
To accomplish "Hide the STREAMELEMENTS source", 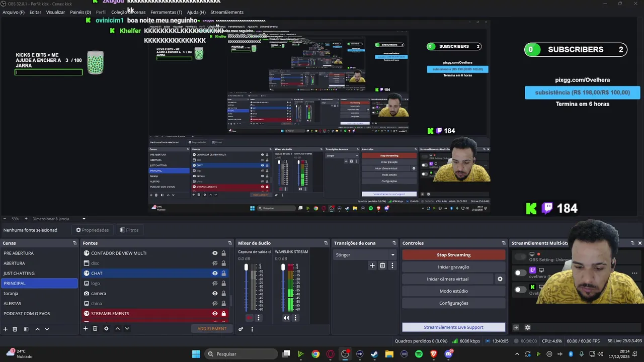I will (215, 314).
